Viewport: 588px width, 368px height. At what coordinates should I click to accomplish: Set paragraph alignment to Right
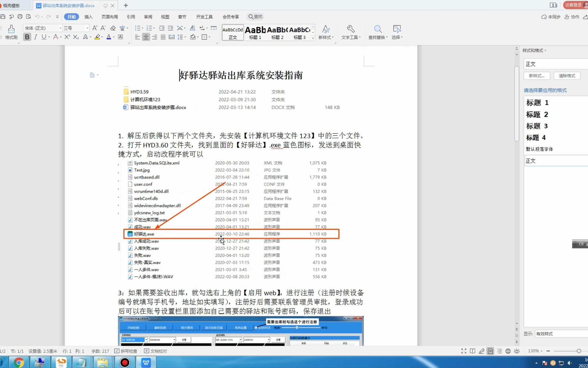[x=155, y=37]
